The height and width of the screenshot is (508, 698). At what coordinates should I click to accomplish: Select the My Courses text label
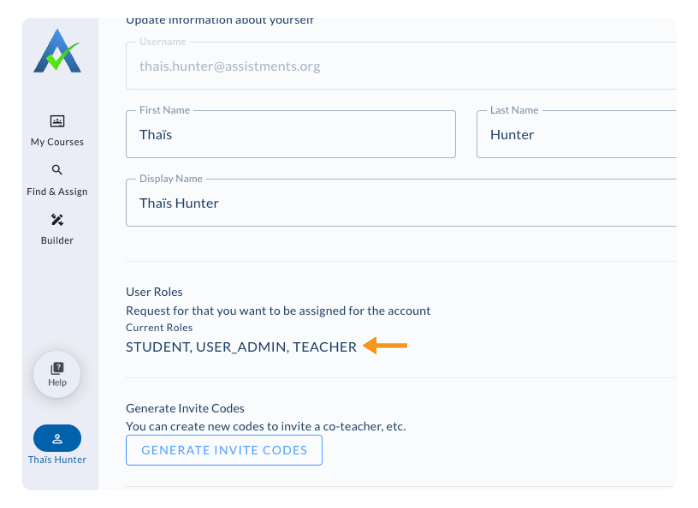(x=57, y=142)
